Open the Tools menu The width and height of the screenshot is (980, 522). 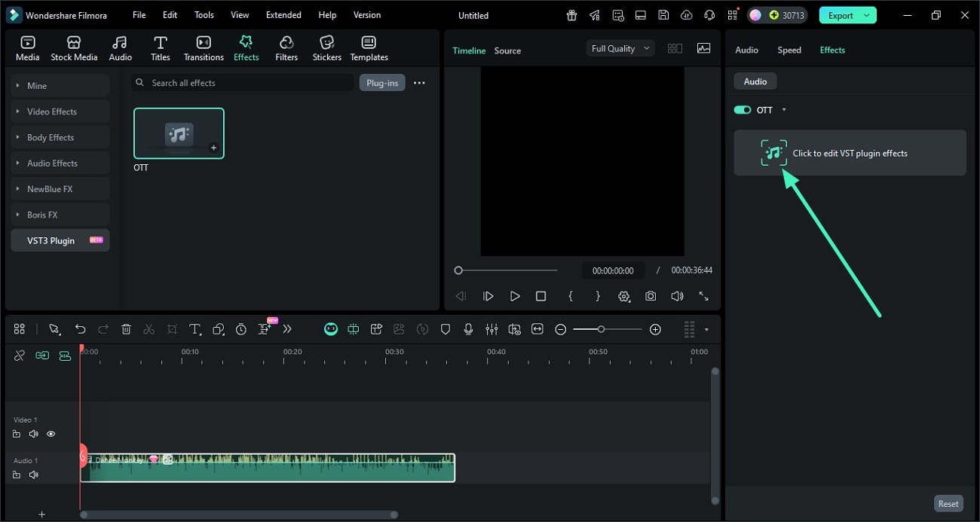pyautogui.click(x=203, y=14)
